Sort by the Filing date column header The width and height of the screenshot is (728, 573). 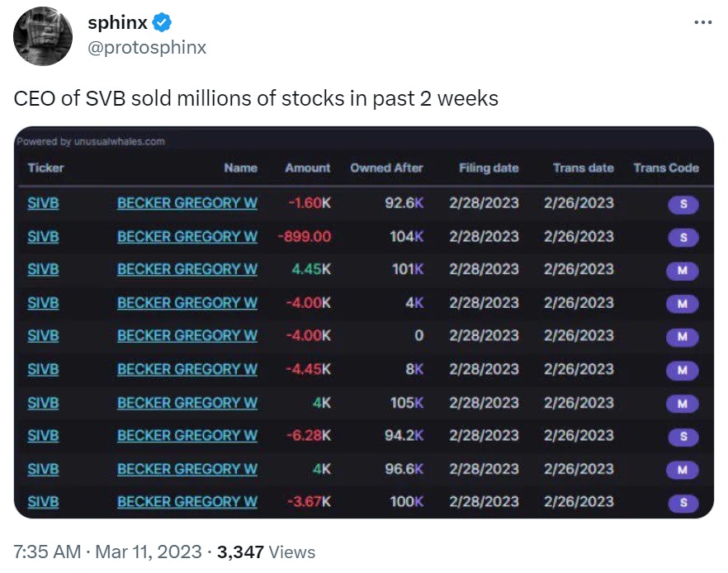(489, 168)
